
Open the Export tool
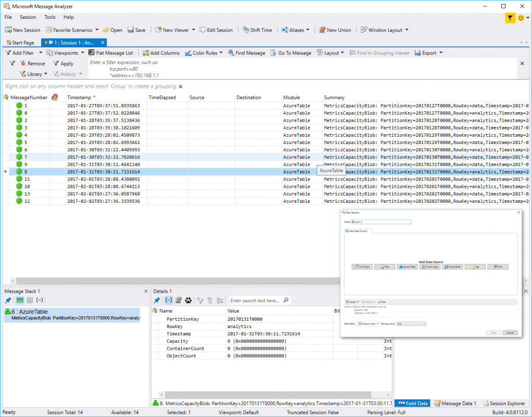pos(427,53)
